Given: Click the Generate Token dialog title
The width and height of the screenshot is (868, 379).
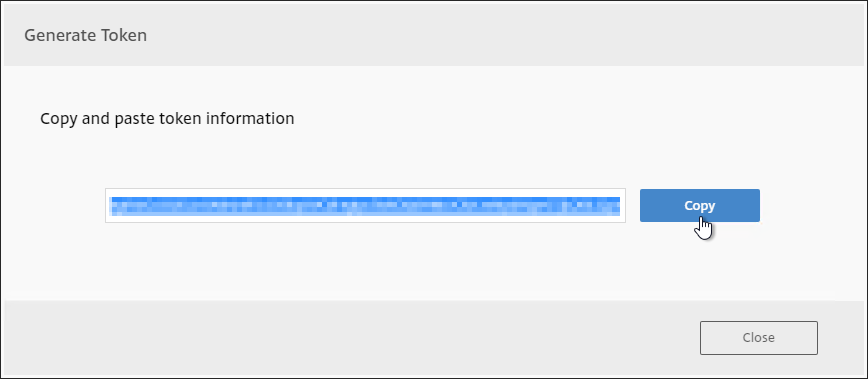Looking at the screenshot, I should click(85, 35).
